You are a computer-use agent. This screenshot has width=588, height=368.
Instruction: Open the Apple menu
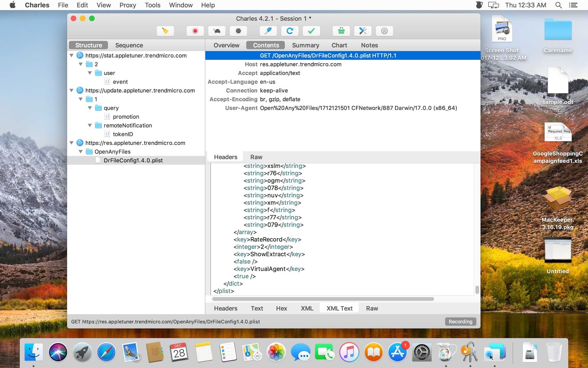pos(12,5)
